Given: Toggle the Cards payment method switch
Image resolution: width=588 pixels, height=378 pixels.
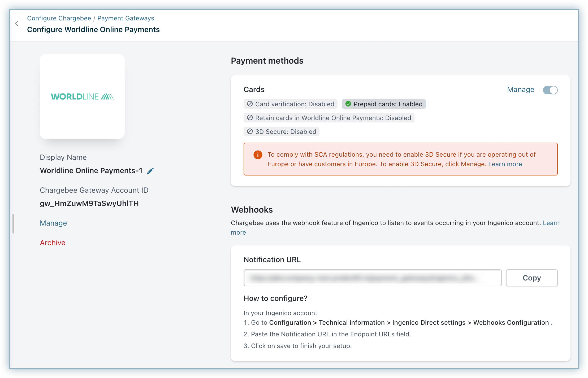Looking at the screenshot, I should [x=550, y=90].
